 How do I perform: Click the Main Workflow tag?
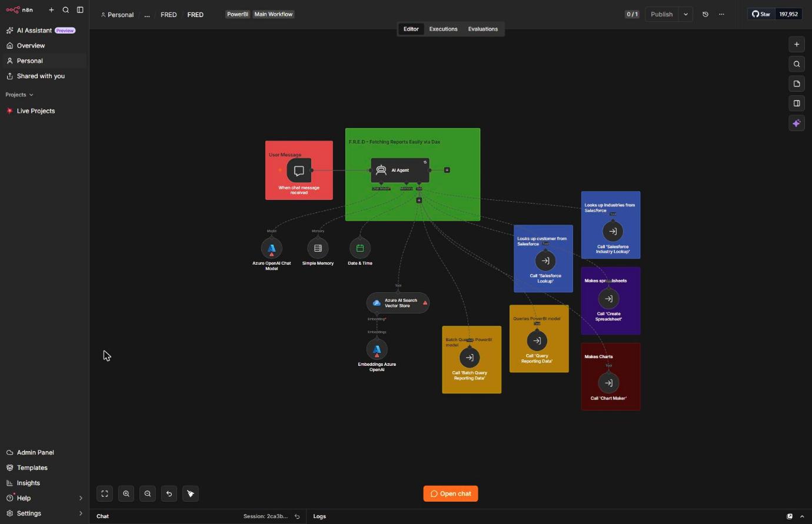(274, 14)
